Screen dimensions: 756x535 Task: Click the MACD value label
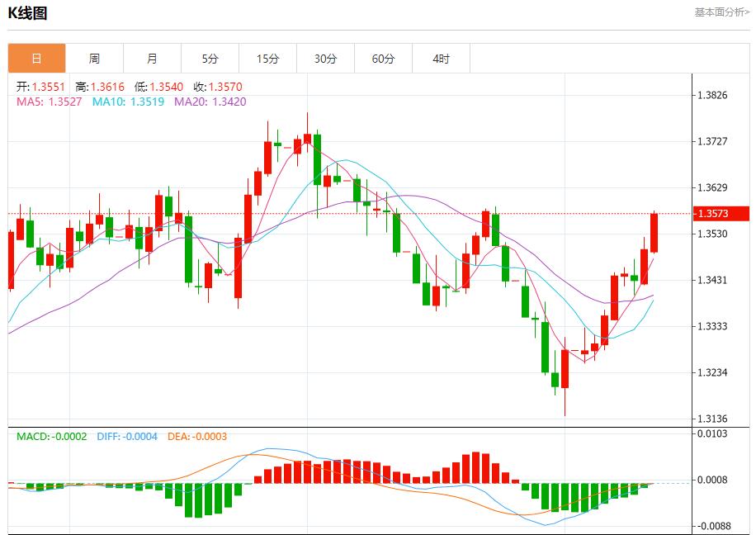point(51,436)
